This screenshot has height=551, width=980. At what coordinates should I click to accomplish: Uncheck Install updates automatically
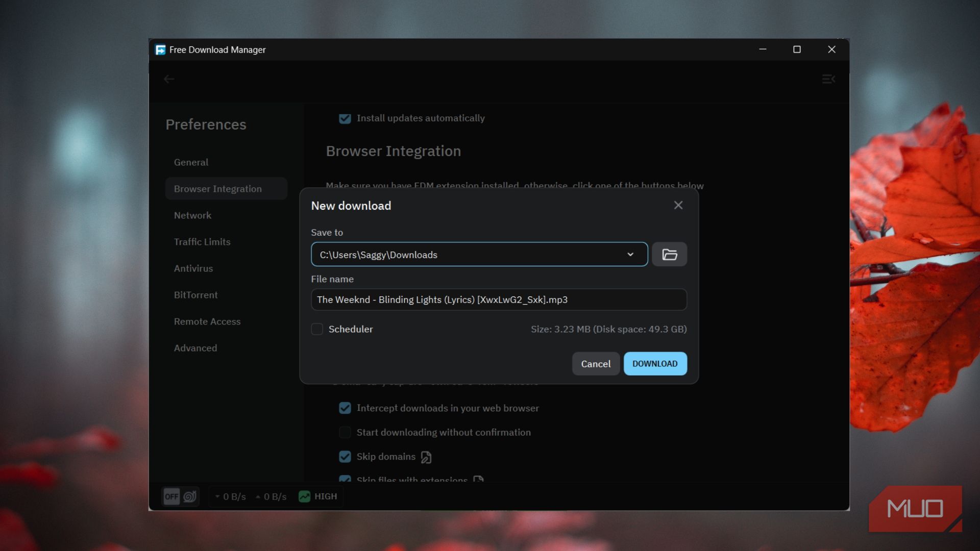click(x=345, y=118)
